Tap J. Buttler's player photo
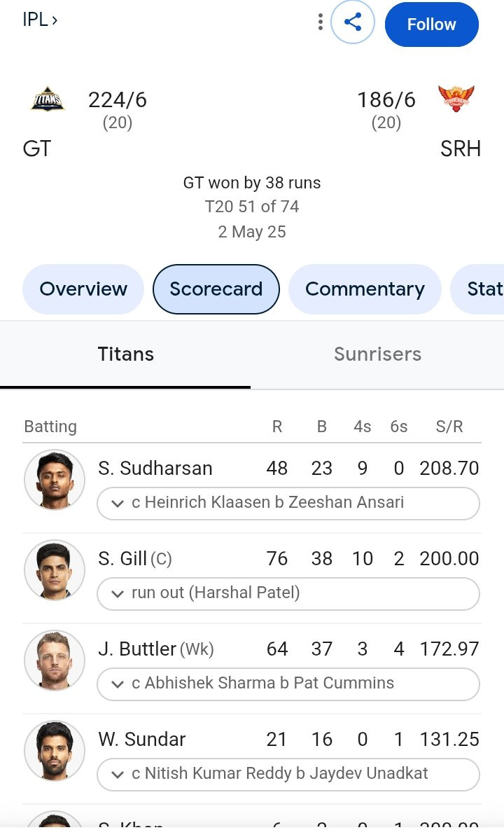The height and width of the screenshot is (830, 504). pos(55,661)
